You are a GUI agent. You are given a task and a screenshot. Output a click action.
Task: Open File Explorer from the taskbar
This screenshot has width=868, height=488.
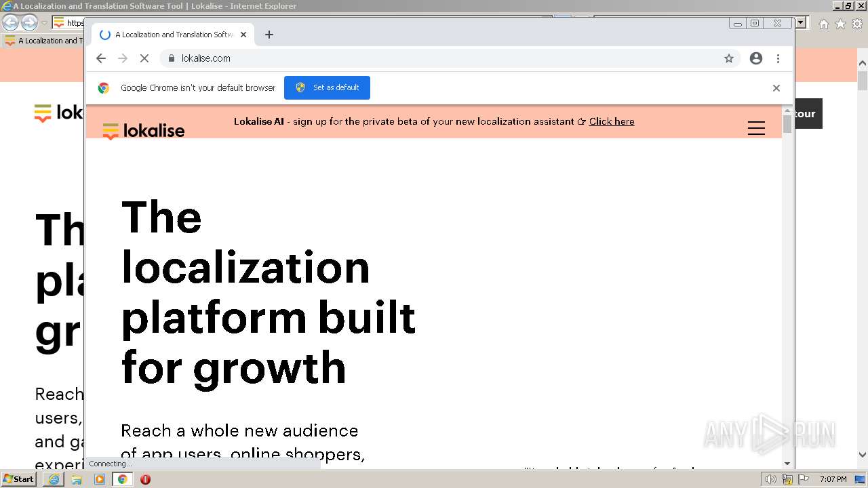pyautogui.click(x=77, y=479)
